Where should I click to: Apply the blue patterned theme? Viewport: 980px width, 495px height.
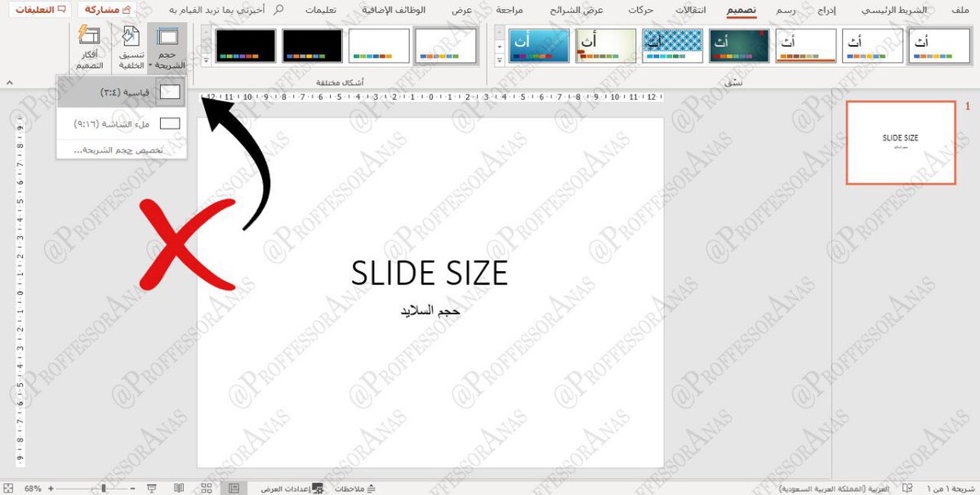pos(672,46)
